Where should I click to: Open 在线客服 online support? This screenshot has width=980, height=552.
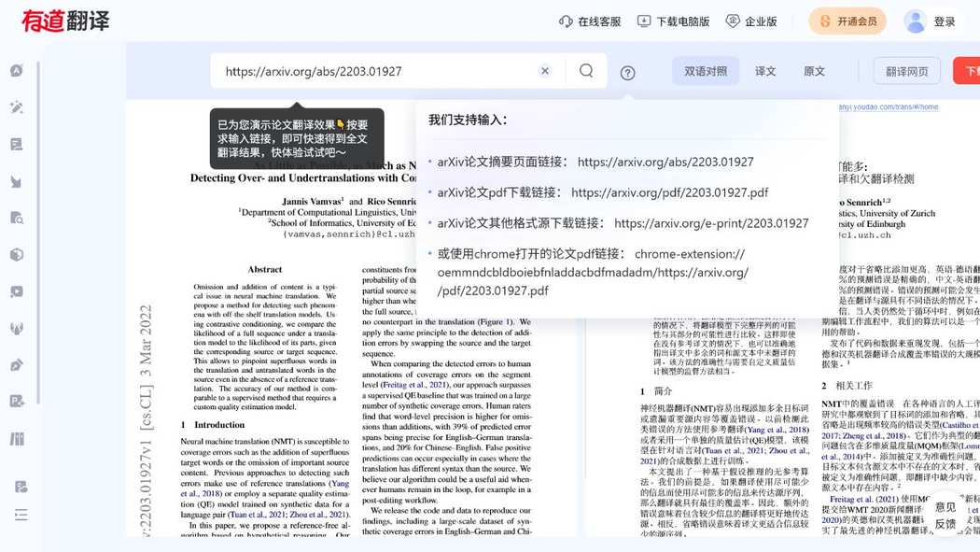(x=590, y=21)
